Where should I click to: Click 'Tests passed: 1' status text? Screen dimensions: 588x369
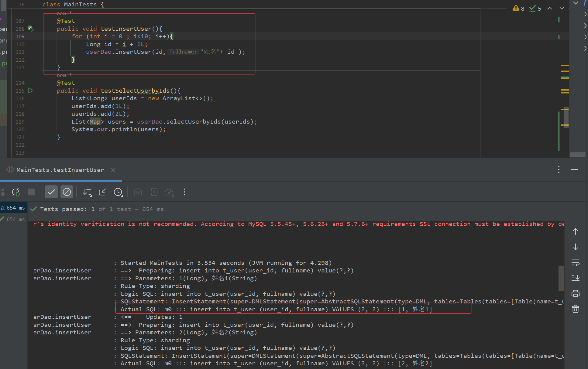pos(67,209)
